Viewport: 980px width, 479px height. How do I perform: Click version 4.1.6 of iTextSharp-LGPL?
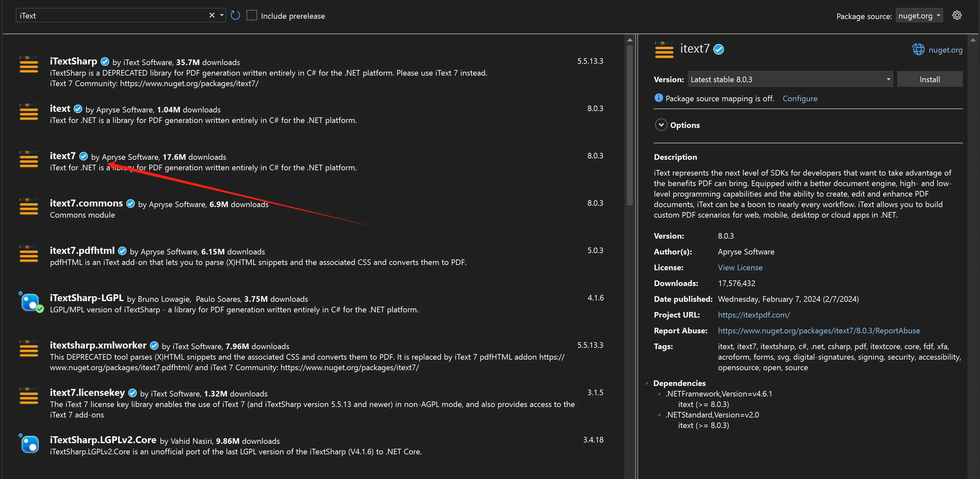(x=595, y=298)
